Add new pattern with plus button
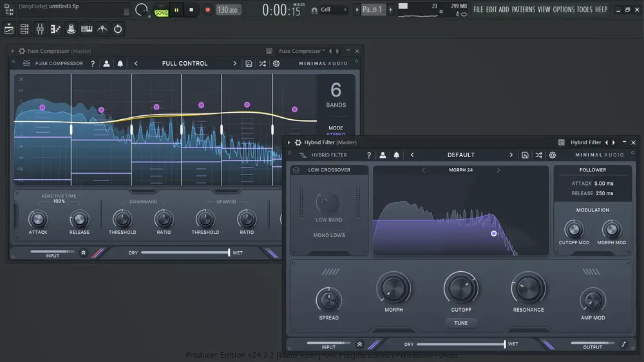Screen dimensions: 644x362 point(391,10)
